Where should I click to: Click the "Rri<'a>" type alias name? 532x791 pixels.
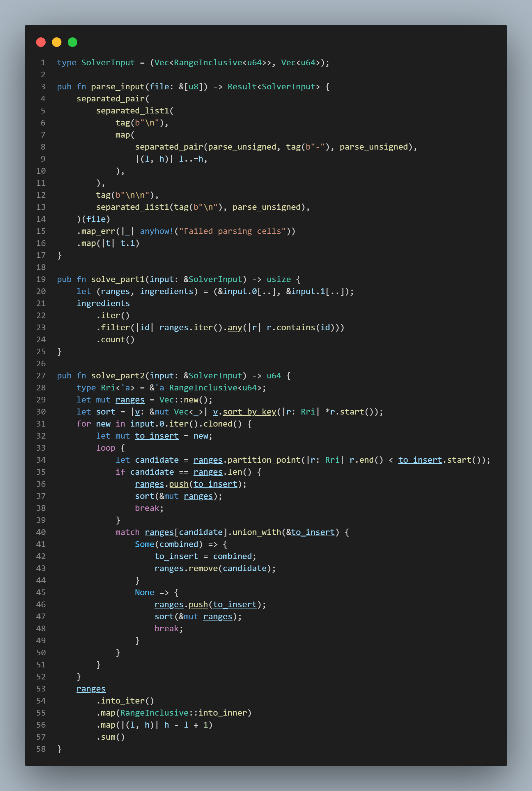tap(118, 388)
